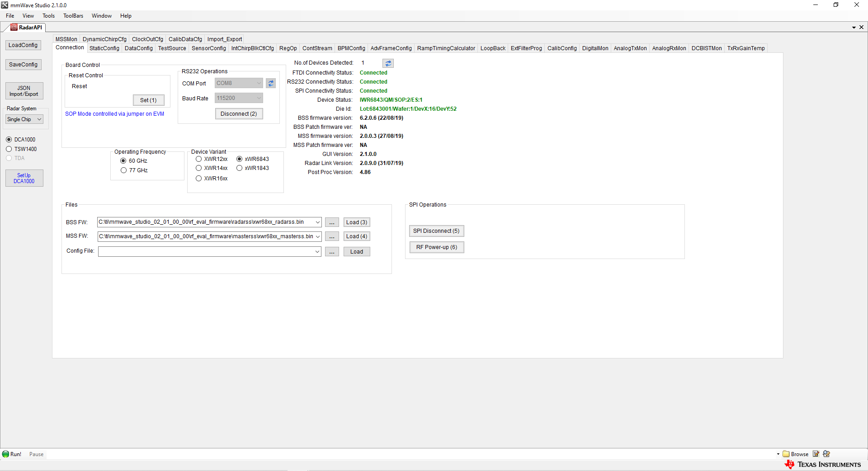Expand the BSS FW path dropdown arrow
The image size is (868, 471).
318,222
